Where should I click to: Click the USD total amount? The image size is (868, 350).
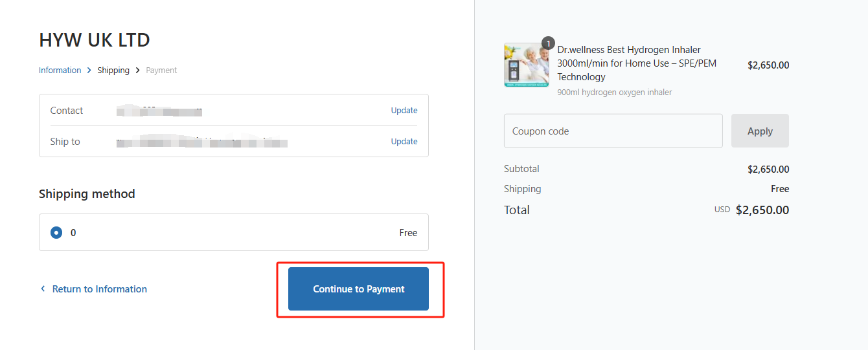click(762, 210)
